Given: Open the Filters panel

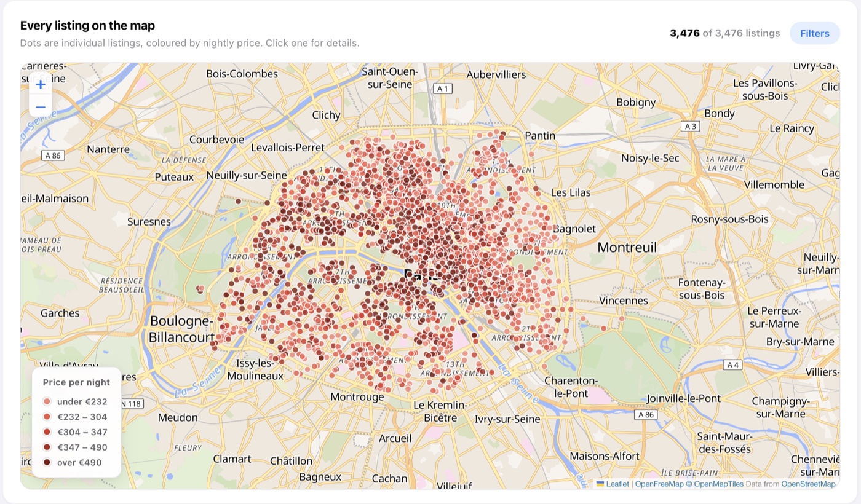Looking at the screenshot, I should coord(815,33).
